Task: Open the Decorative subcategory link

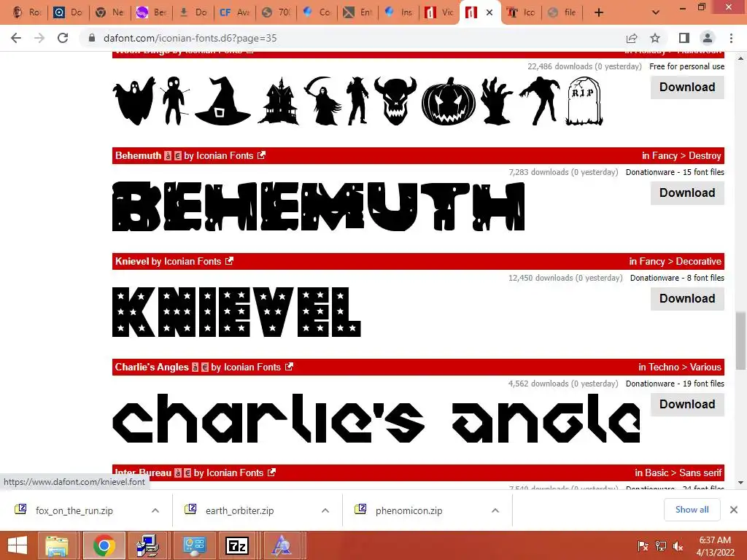Action: (698, 262)
